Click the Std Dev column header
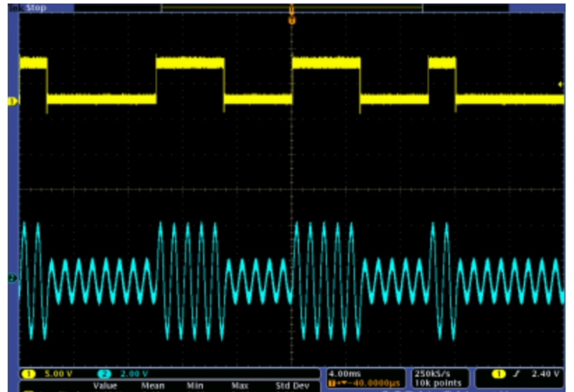The height and width of the screenshot is (392, 574). point(292,385)
